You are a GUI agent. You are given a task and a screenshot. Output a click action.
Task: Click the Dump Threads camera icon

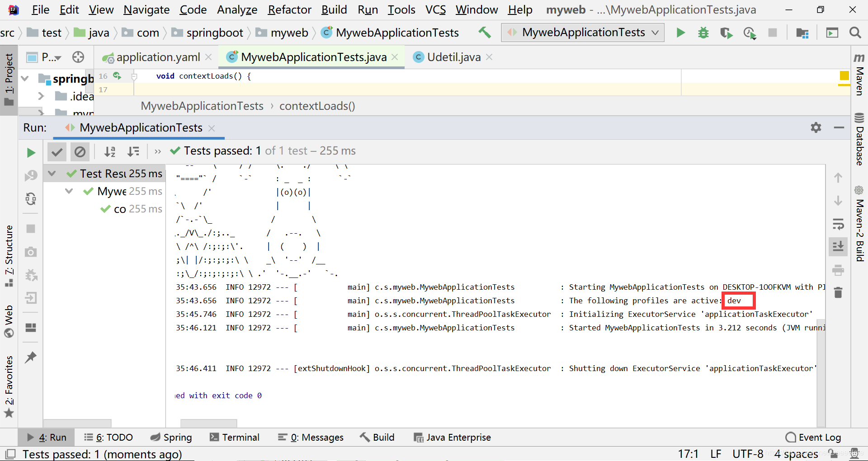[31, 252]
